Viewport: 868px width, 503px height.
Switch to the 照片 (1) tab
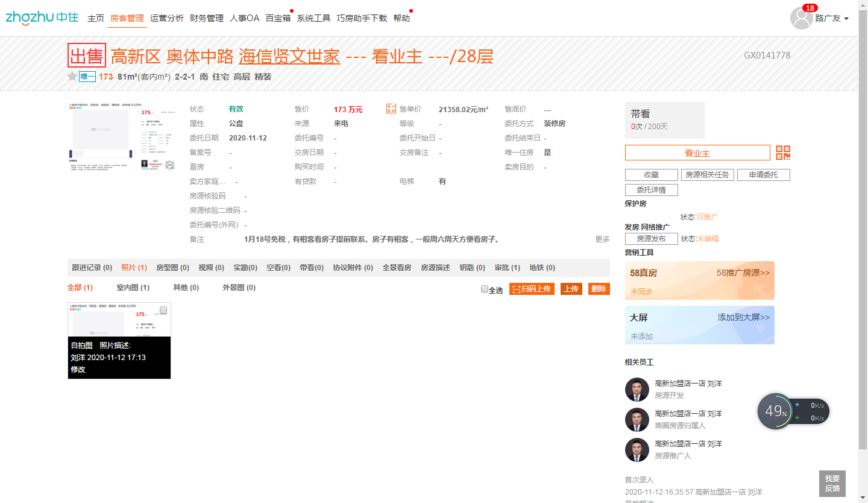point(134,267)
